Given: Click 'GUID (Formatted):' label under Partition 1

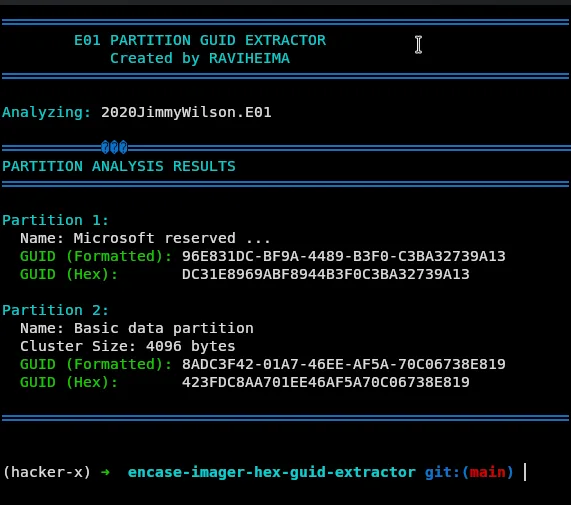Looking at the screenshot, I should 96,256.
